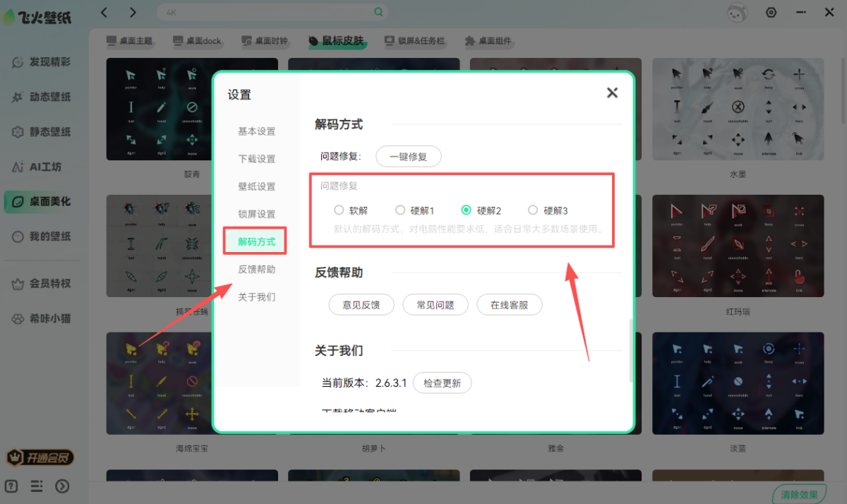Click the 一键修复 button
This screenshot has height=504, width=847.
pos(409,156)
